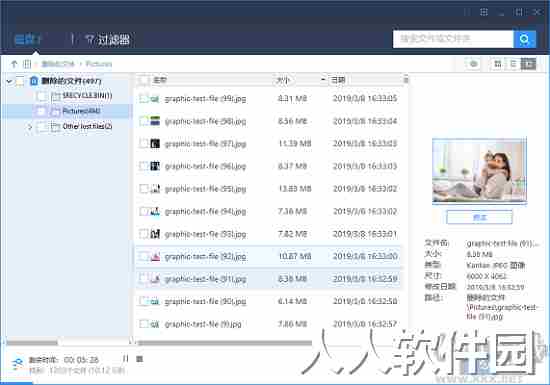
Task: Open Other lost files(2) folder
Action: tap(87, 126)
